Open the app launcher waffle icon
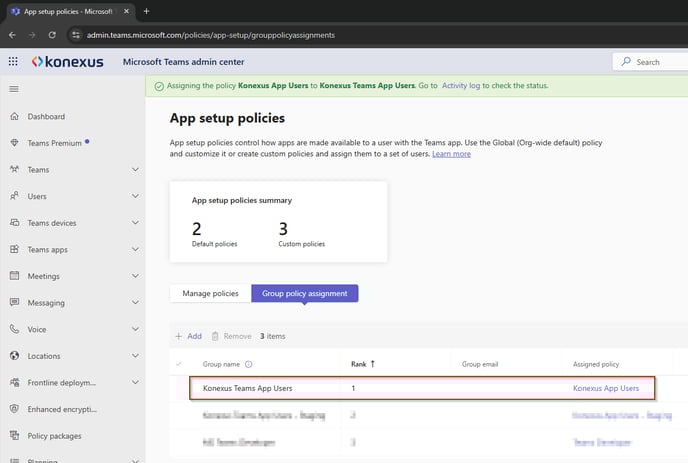This screenshot has height=463, width=688. coord(13,61)
